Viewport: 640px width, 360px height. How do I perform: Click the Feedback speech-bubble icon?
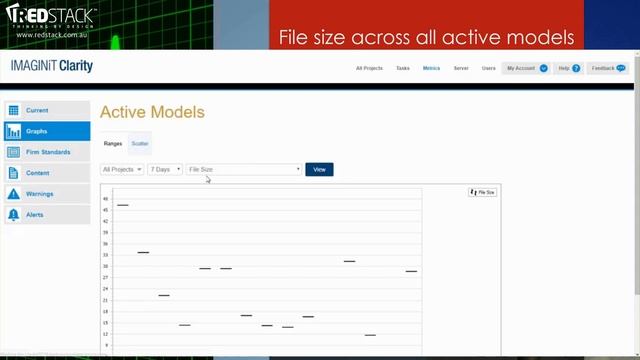pos(621,68)
